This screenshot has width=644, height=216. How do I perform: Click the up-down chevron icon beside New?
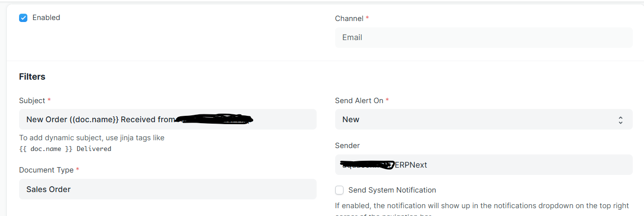[621, 120]
